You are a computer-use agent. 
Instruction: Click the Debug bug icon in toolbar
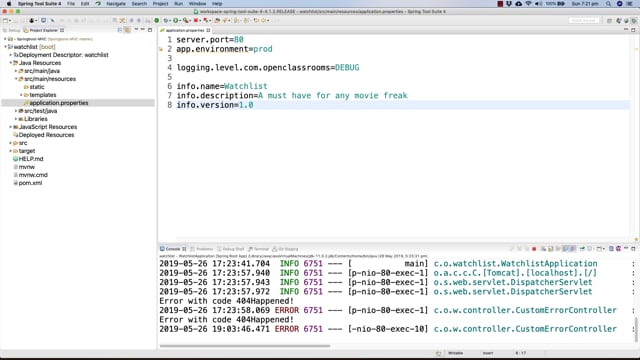pos(166,20)
